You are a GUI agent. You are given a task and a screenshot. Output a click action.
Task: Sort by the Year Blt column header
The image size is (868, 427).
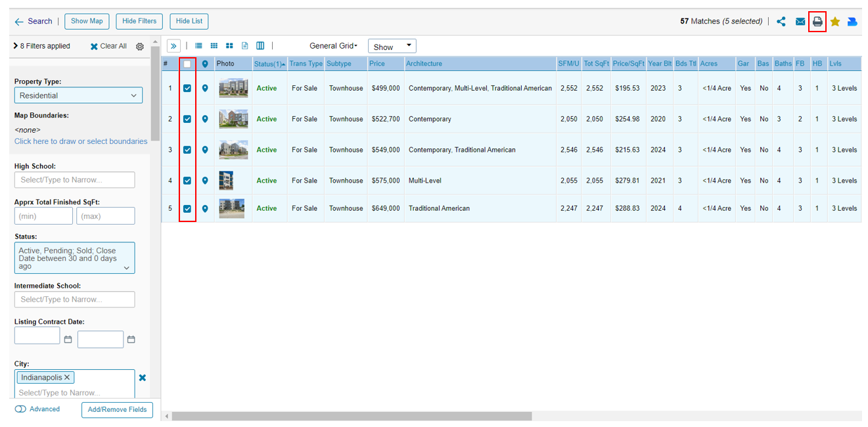pos(660,64)
